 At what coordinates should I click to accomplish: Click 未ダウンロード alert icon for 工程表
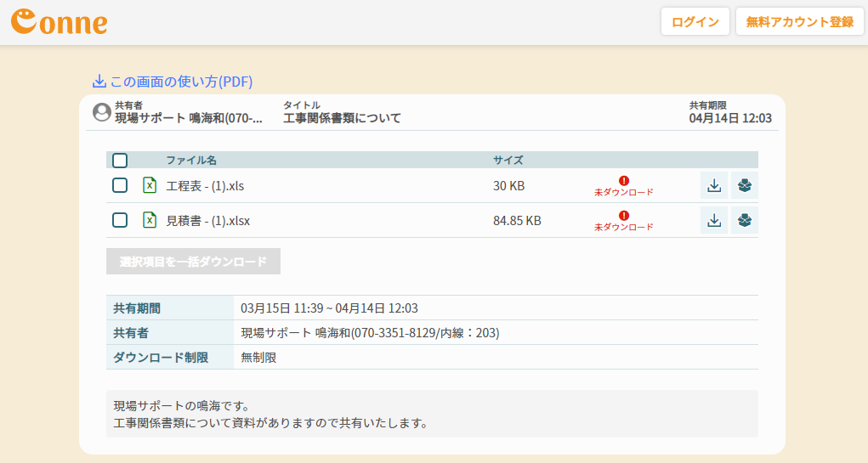(x=624, y=181)
